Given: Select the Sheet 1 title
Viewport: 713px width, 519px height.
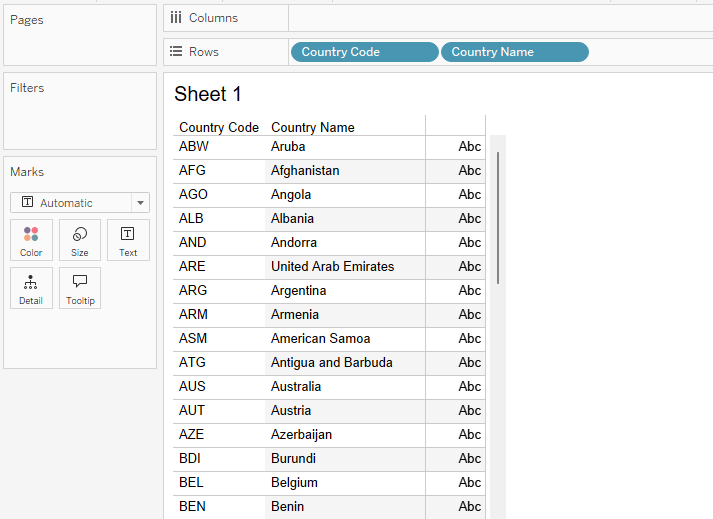Looking at the screenshot, I should [x=207, y=94].
